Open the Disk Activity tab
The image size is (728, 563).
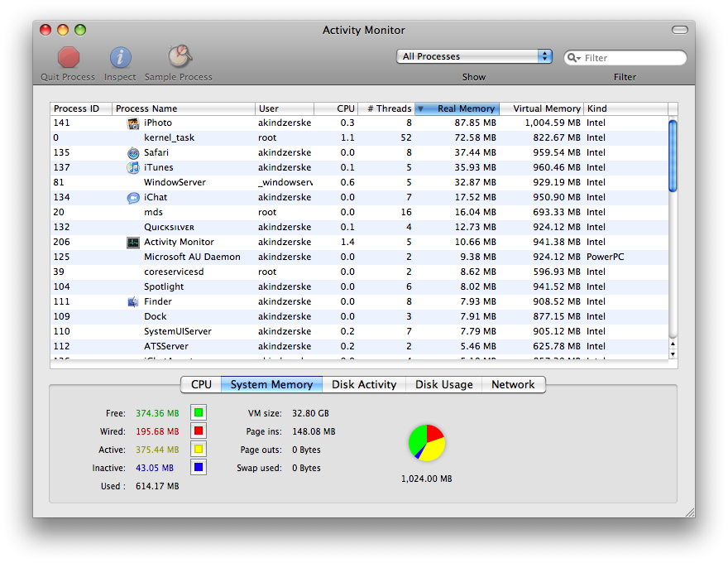[x=364, y=385]
